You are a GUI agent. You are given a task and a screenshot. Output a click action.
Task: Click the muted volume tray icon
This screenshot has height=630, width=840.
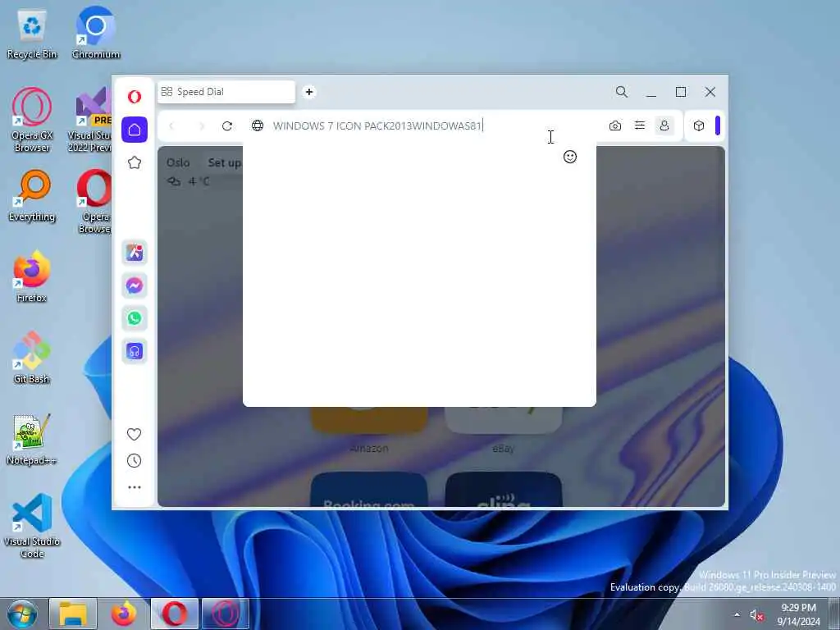pyautogui.click(x=756, y=615)
